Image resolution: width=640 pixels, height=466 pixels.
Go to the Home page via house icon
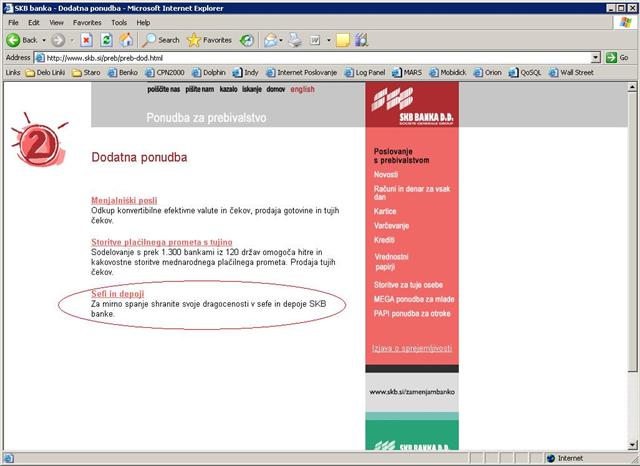(126, 40)
